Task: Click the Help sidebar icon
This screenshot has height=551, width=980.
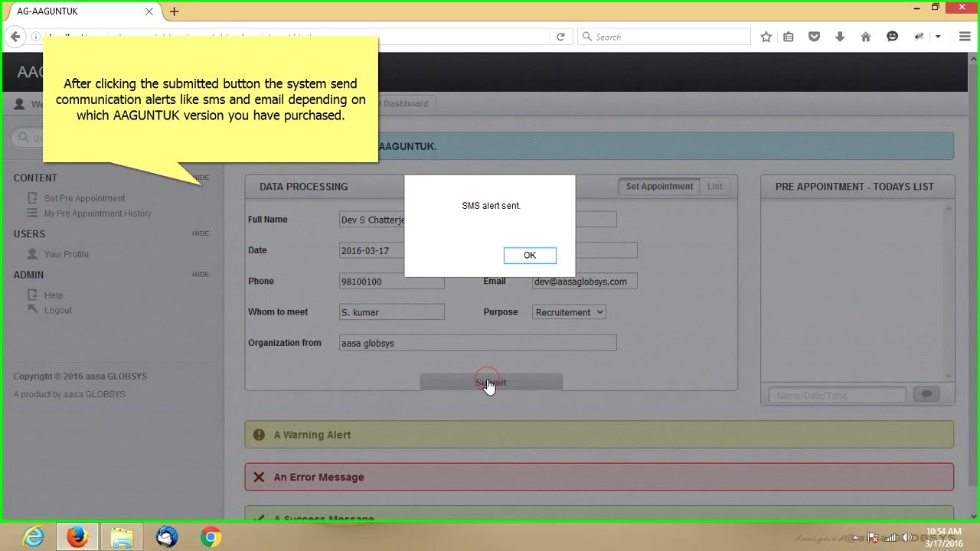Action: click(x=32, y=295)
